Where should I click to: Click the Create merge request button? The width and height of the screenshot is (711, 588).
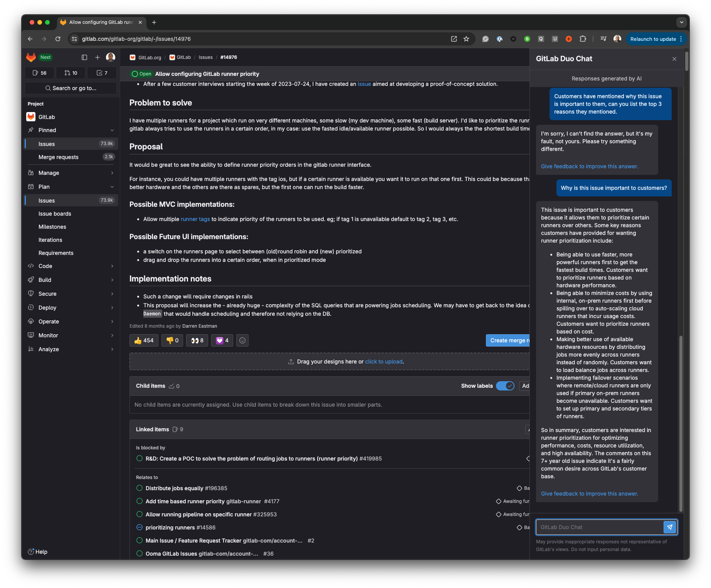(508, 340)
